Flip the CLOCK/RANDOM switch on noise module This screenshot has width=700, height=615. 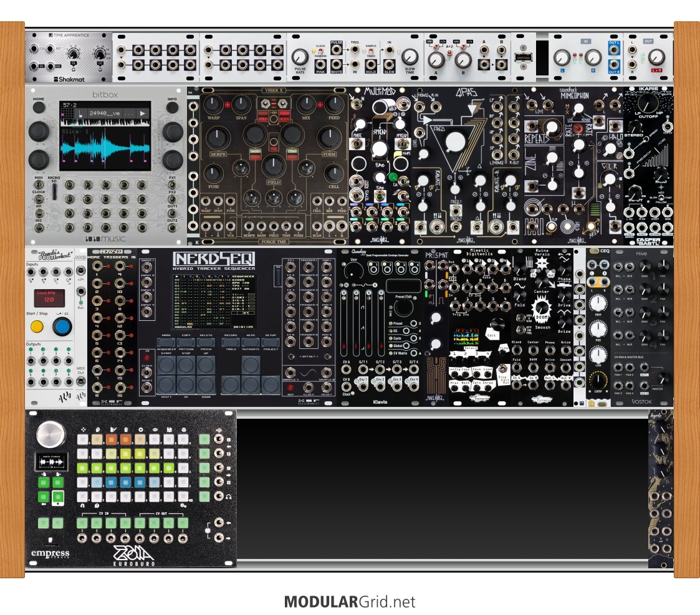320,52
